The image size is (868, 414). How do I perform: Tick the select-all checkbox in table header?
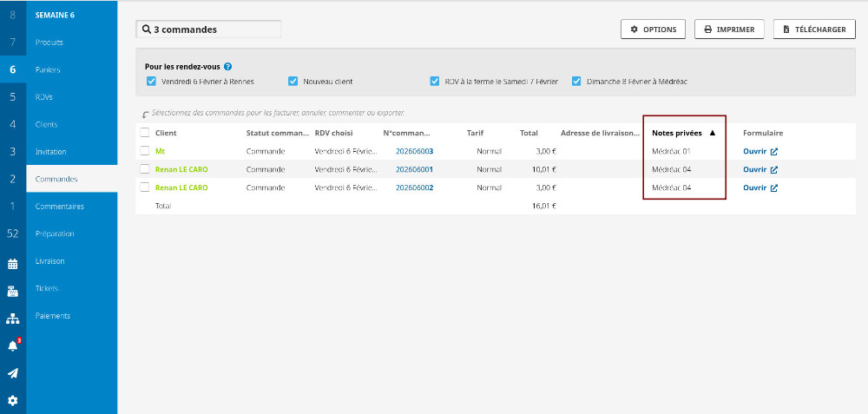point(145,133)
